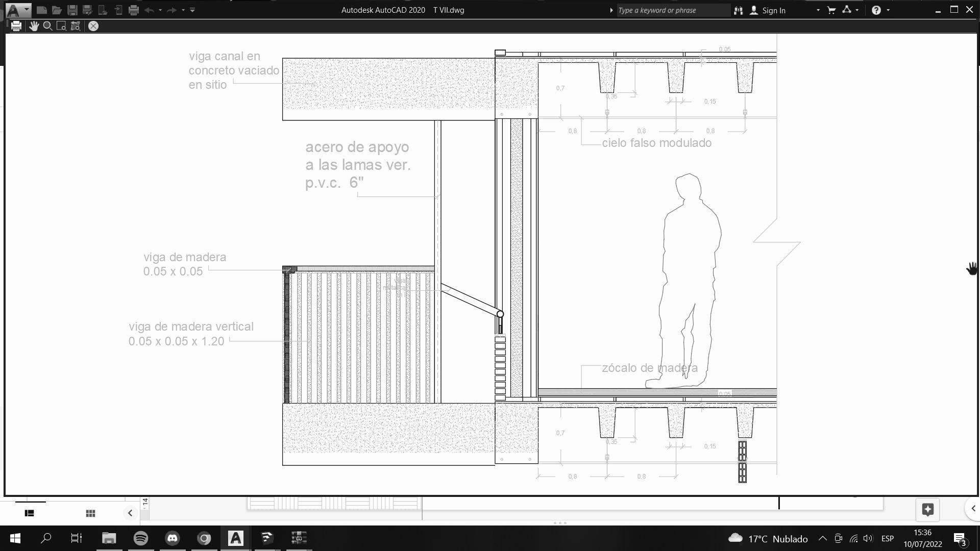Screen dimensions: 980x551
Task: Click the keyword search field
Action: click(673, 10)
